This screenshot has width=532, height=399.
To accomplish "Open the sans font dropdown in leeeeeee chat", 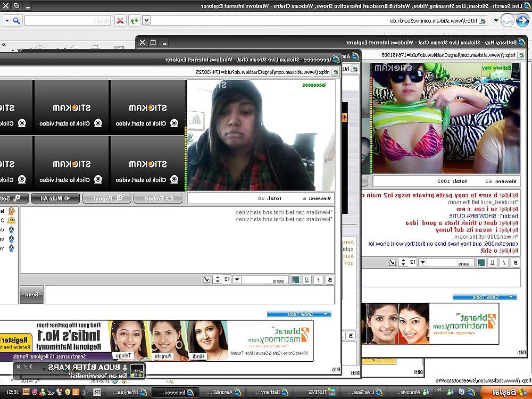I will click(237, 280).
